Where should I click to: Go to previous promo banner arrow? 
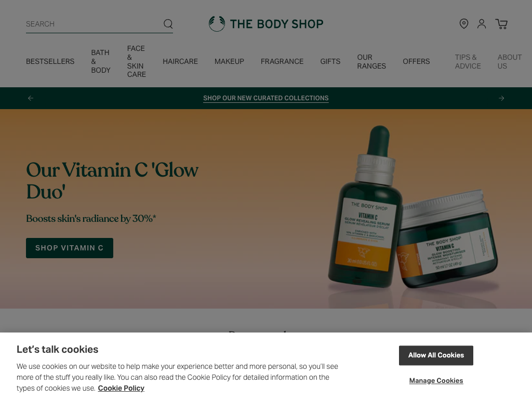click(31, 98)
